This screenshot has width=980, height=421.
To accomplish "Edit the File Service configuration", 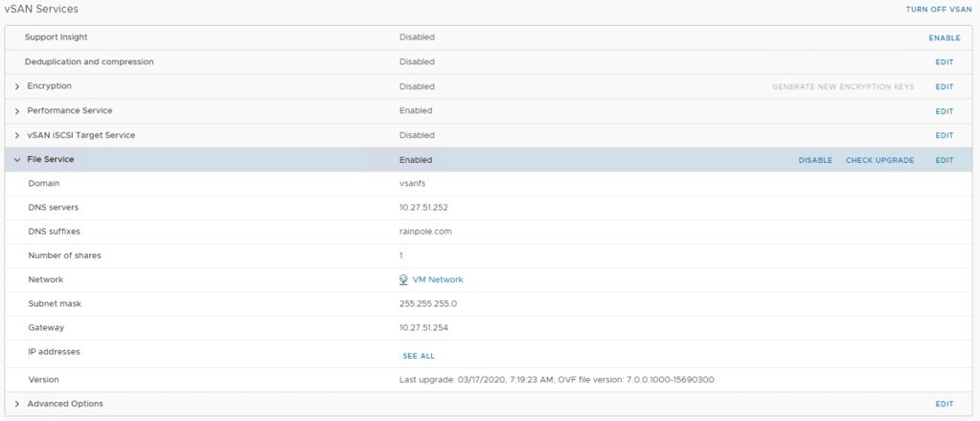I will pos(944,160).
